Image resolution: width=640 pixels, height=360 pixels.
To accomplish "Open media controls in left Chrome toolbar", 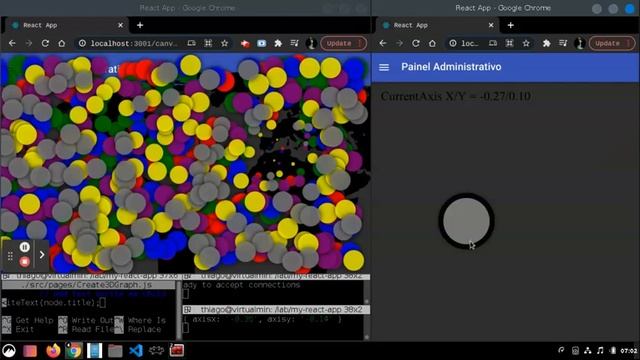I will coord(294,43).
